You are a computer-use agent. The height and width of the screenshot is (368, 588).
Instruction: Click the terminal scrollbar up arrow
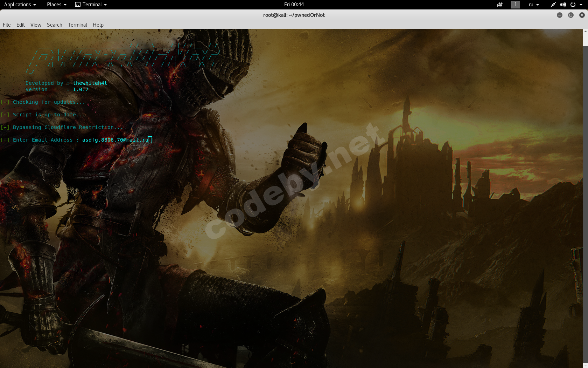[x=585, y=32]
